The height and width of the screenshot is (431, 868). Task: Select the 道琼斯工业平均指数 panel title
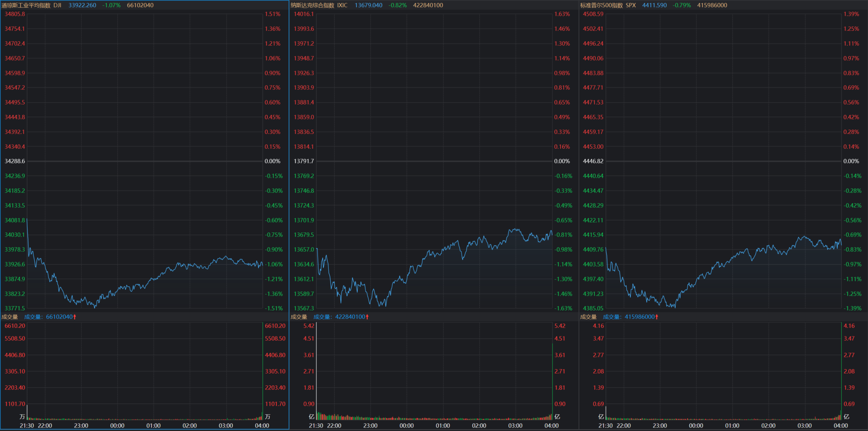point(26,5)
